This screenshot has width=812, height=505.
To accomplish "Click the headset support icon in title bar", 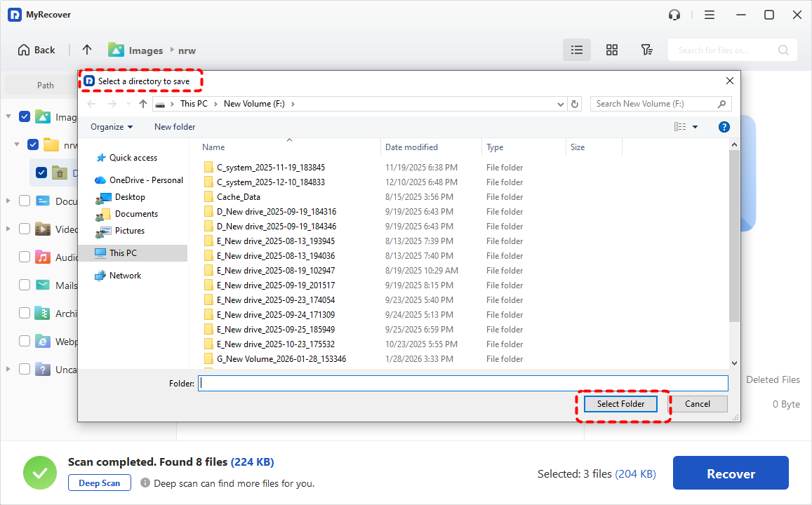I will pos(674,15).
